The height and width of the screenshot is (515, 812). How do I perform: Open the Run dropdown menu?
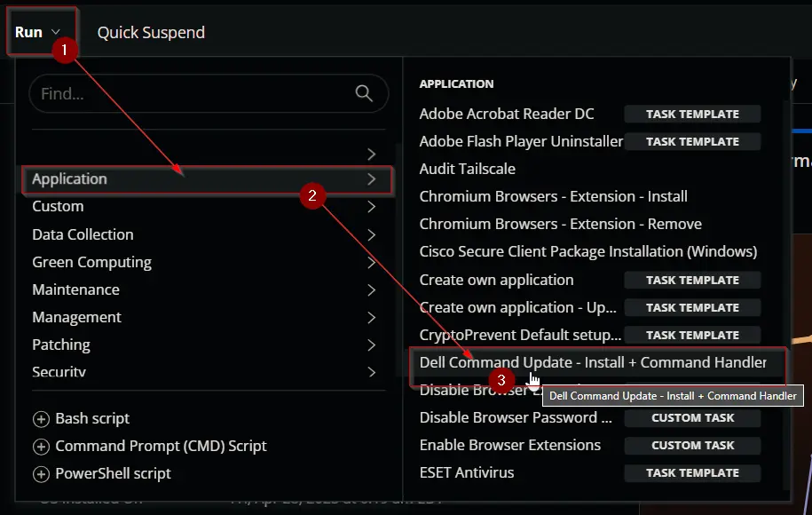[x=37, y=32]
